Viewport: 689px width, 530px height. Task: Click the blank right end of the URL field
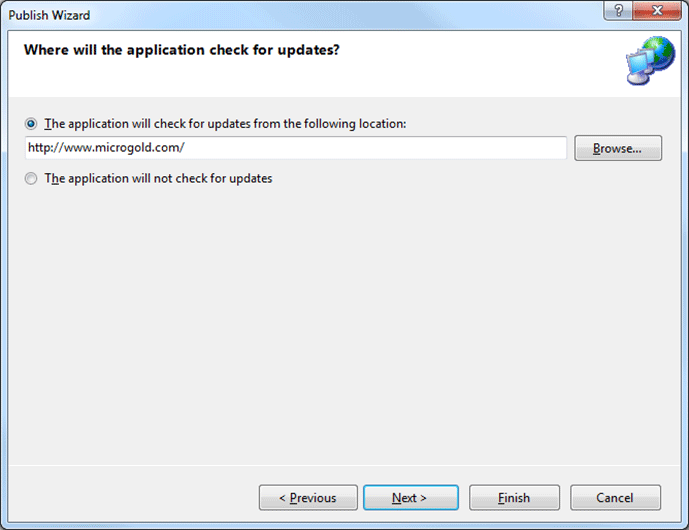(500, 148)
